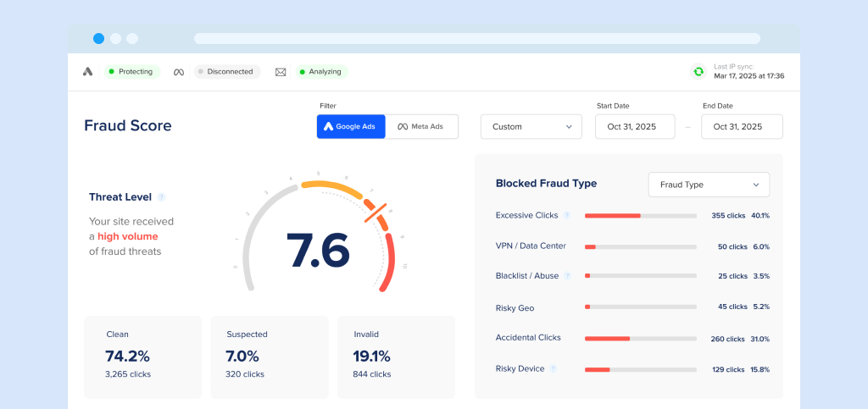Click the End Date field

(742, 127)
